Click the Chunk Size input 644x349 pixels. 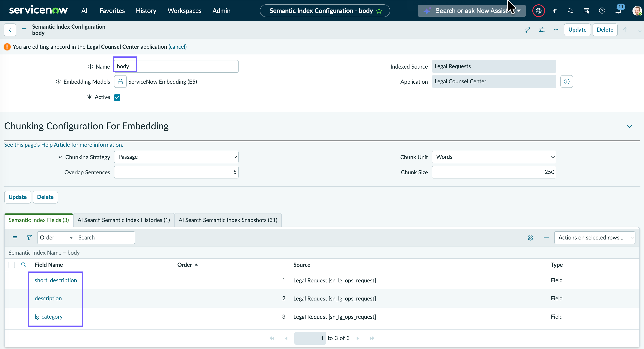(494, 172)
